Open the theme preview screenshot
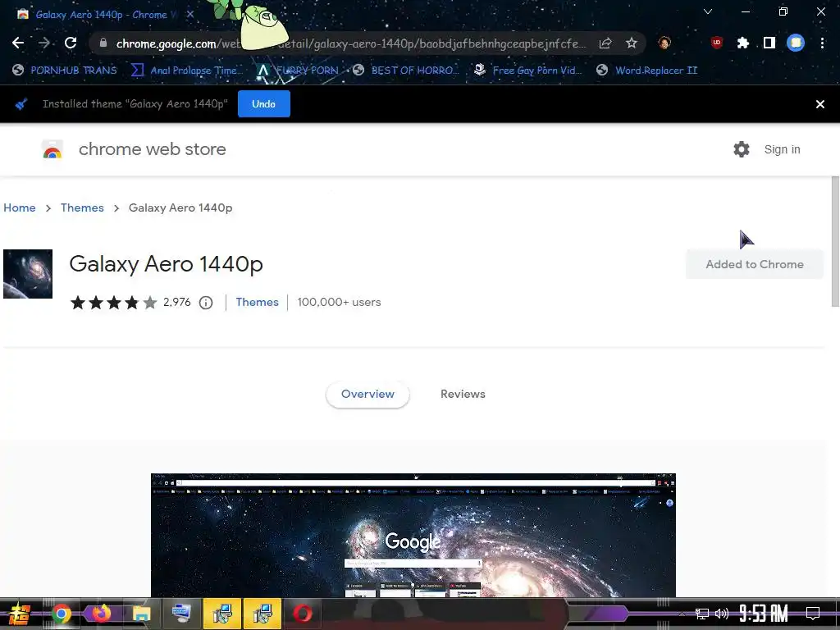 click(x=413, y=535)
